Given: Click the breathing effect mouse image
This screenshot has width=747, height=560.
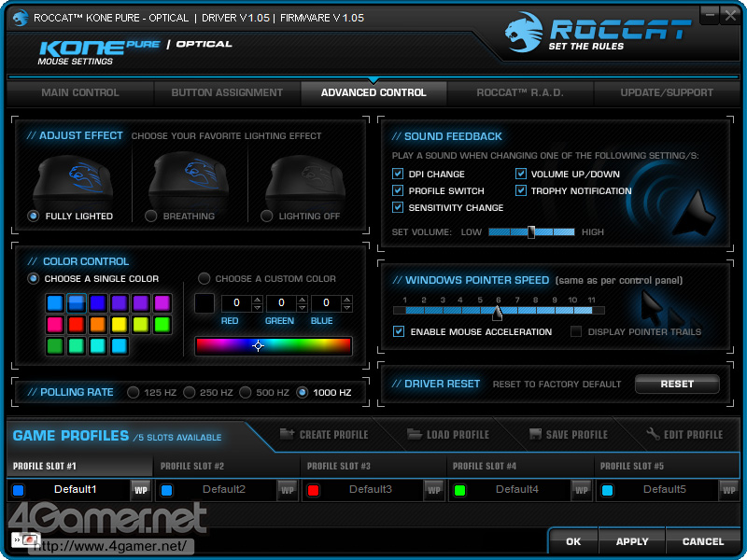Looking at the screenshot, I should [x=190, y=180].
